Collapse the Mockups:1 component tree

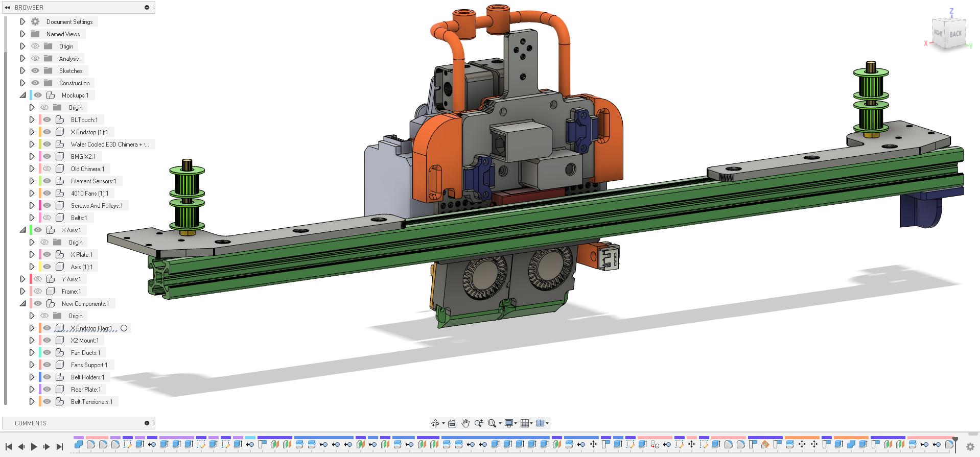(x=22, y=95)
